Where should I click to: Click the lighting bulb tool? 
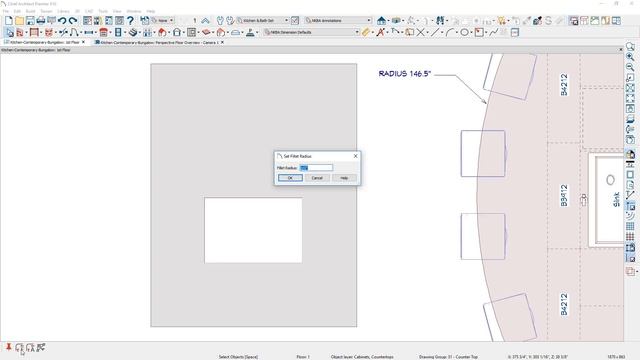coord(502,20)
